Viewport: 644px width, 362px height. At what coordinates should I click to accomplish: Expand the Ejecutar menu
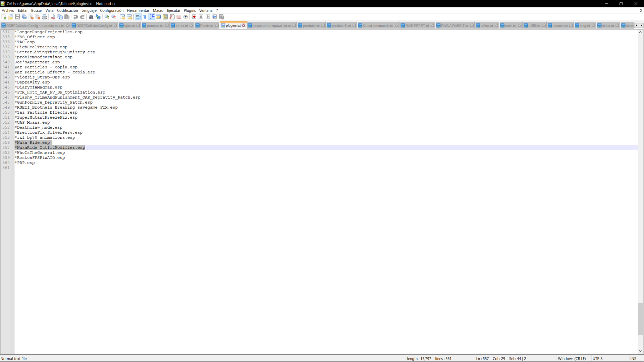tap(174, 10)
